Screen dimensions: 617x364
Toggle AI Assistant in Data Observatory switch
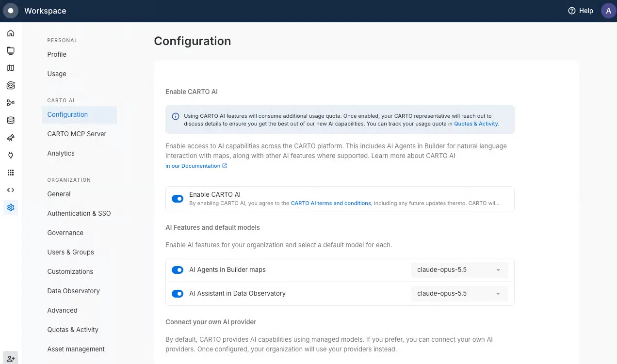tap(178, 294)
